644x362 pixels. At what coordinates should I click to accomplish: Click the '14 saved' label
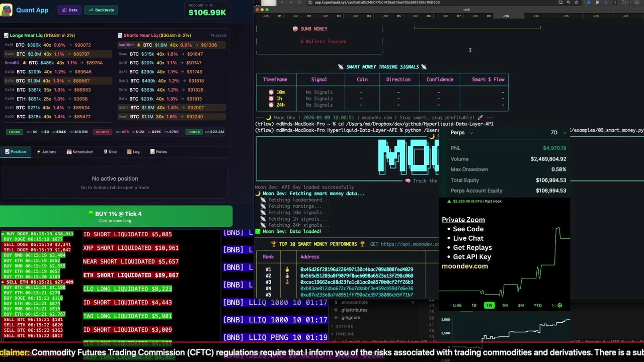218,35
